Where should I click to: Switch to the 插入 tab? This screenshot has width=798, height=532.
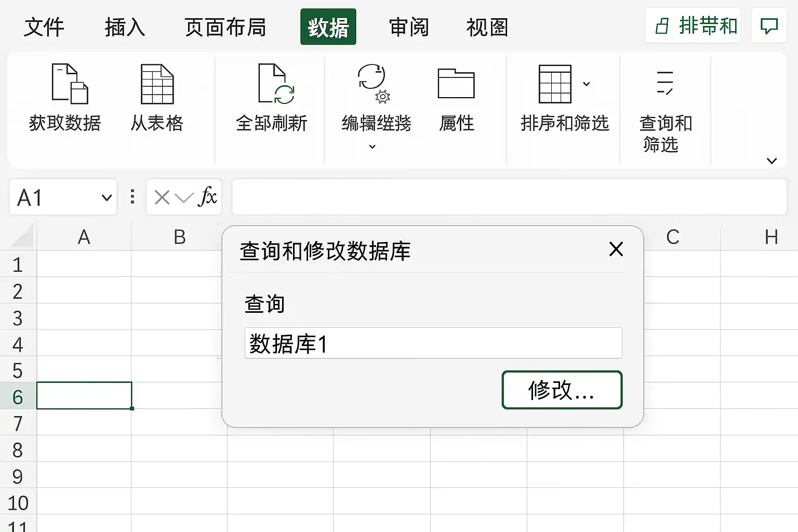click(125, 27)
